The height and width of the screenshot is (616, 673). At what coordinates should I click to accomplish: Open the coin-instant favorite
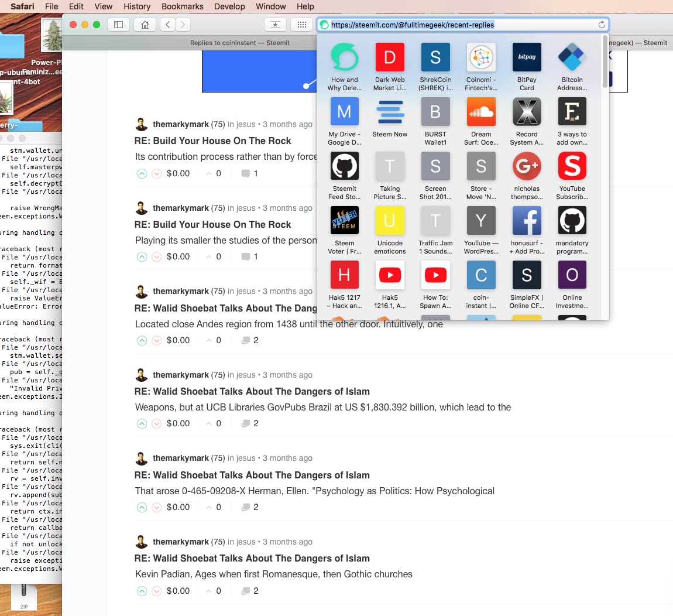[x=481, y=285]
